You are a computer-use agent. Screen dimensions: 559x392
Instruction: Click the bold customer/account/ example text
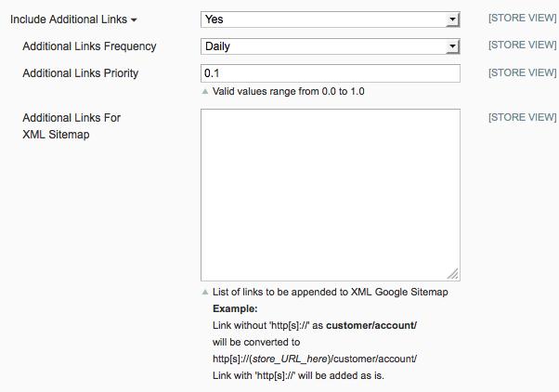[371, 325]
